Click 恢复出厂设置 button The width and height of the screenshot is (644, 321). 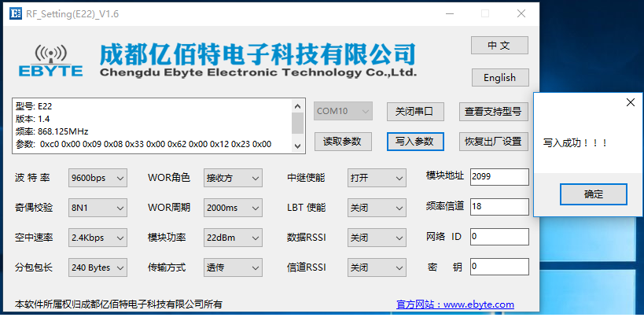coord(492,142)
